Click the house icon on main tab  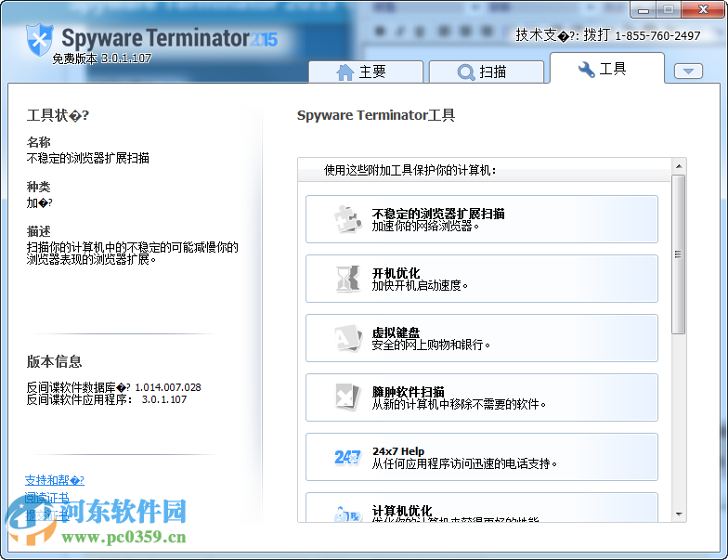345,72
